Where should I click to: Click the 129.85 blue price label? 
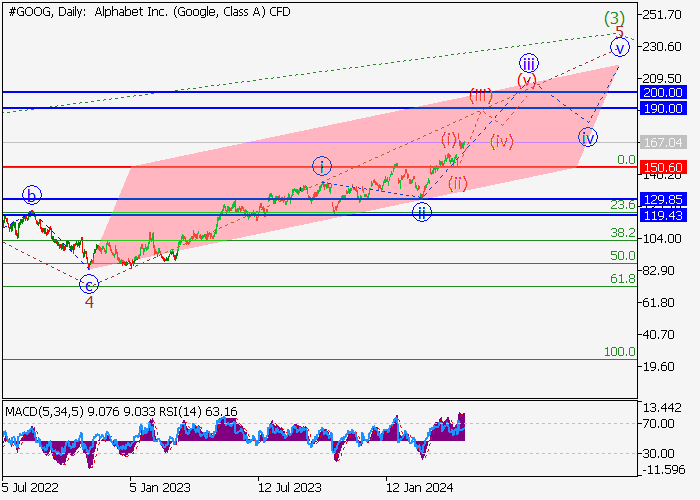click(x=663, y=199)
